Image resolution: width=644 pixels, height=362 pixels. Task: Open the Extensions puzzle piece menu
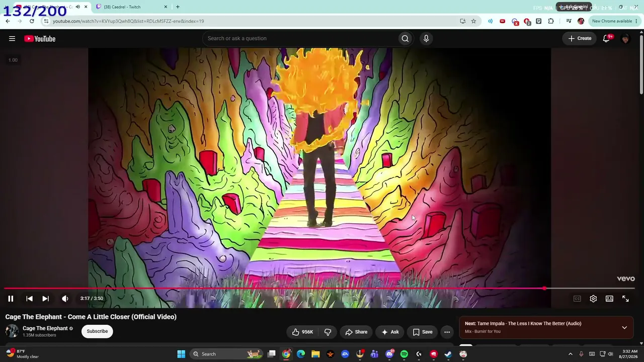coord(551,21)
